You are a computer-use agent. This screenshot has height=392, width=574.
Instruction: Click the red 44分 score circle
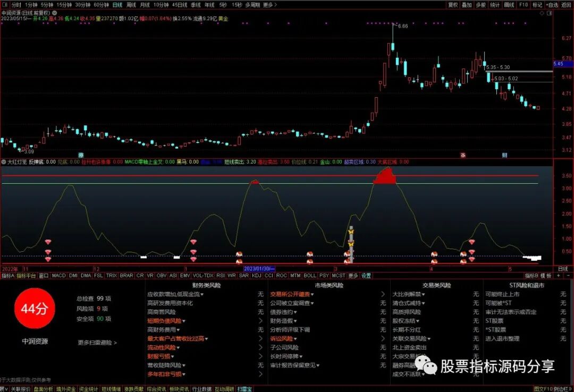[x=35, y=308]
